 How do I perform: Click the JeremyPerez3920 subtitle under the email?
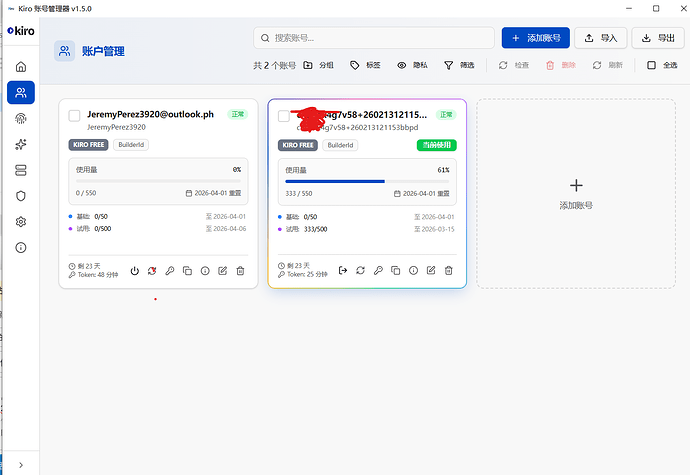tap(116, 127)
